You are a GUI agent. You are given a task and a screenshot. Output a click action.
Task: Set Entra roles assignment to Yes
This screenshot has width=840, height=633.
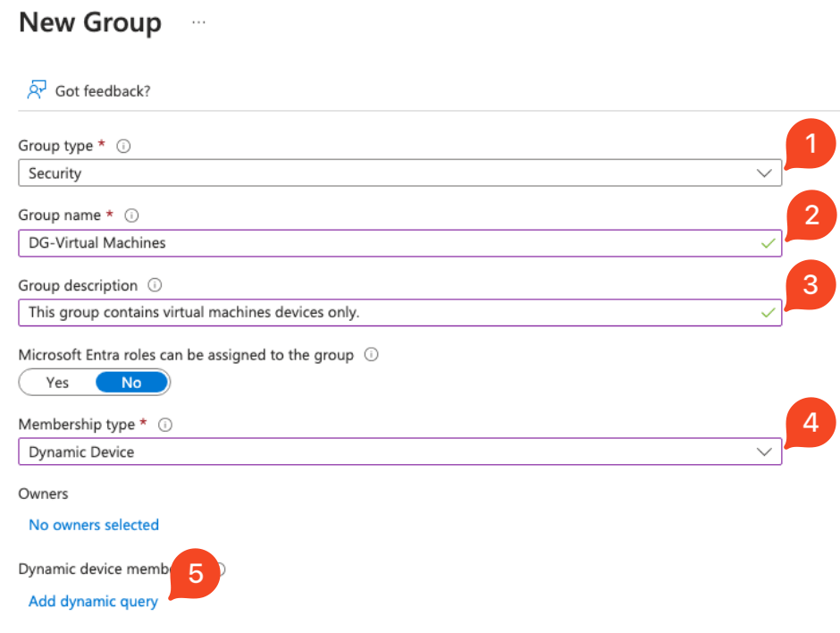click(57, 383)
